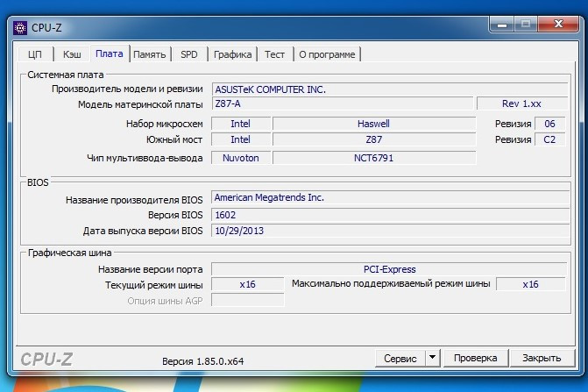
Task: Click the BIOS version 1602 field
Action: (x=390, y=215)
